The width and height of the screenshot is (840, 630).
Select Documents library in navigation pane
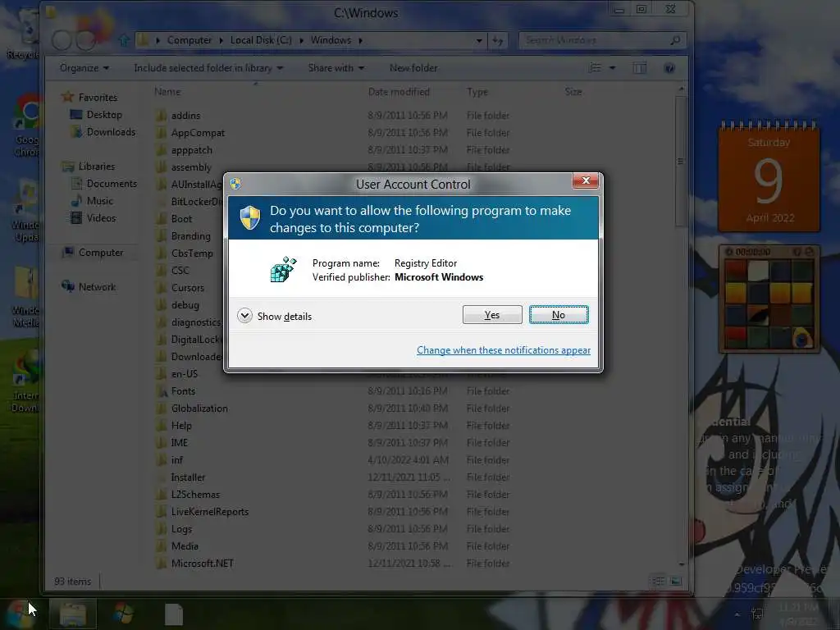click(x=112, y=183)
